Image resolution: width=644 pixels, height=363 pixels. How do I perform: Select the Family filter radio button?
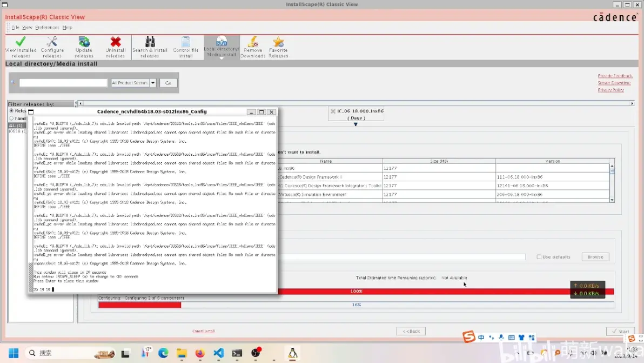(x=11, y=118)
